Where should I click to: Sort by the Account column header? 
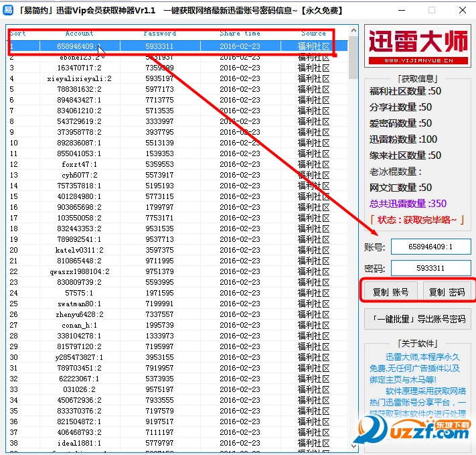79,33
